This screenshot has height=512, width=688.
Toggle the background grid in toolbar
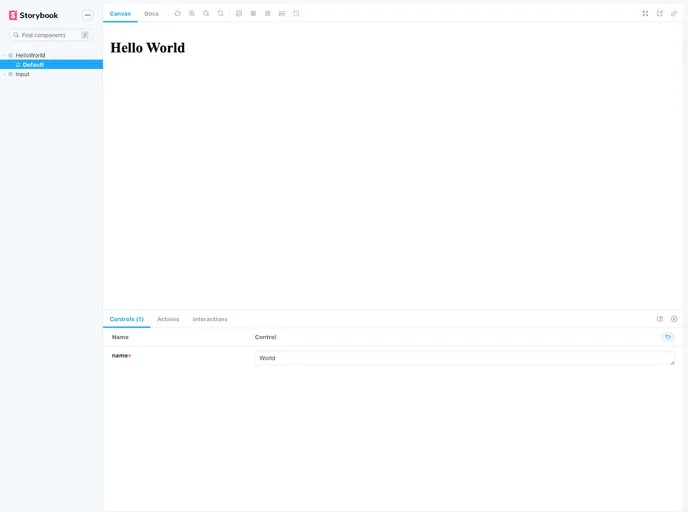point(253,13)
